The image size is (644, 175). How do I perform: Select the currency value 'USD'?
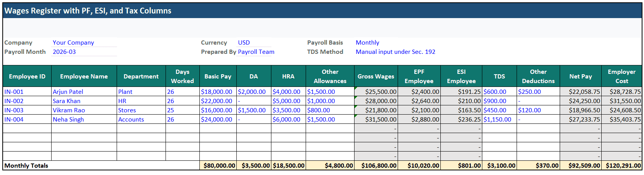254,42
